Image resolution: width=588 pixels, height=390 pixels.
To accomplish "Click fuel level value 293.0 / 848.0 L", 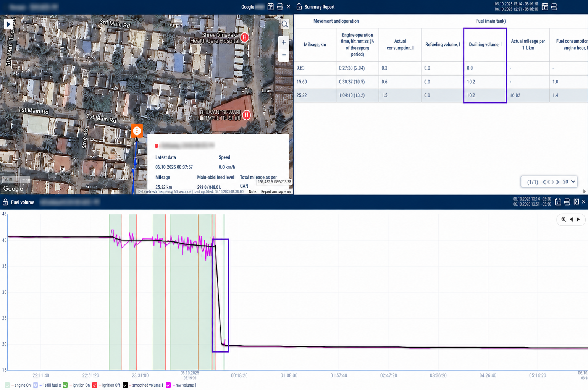I will coord(209,187).
